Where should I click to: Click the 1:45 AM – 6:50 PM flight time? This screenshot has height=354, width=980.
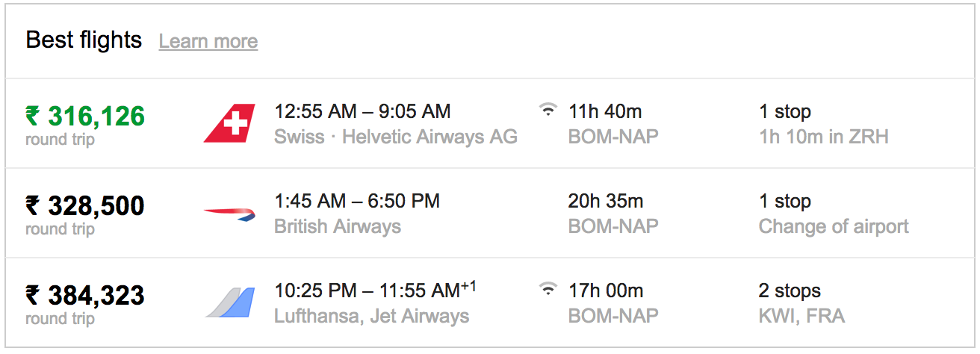[357, 201]
